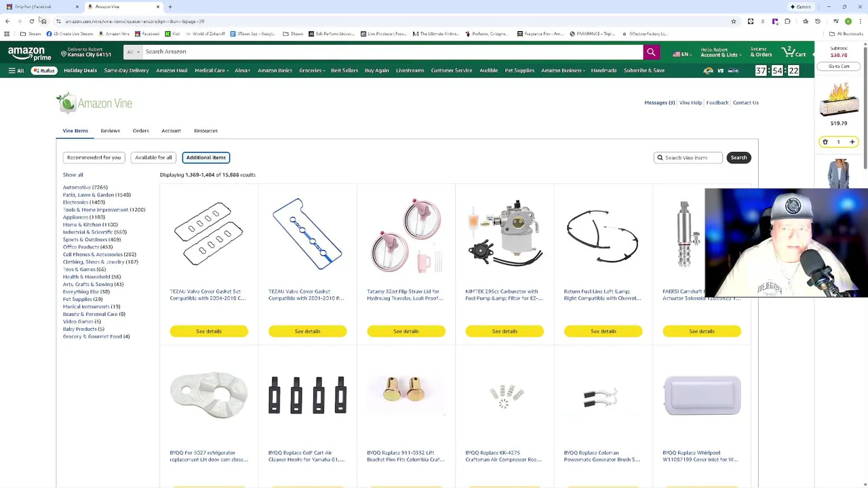Select the Available for all filter
The height and width of the screenshot is (488, 868).
pyautogui.click(x=153, y=157)
